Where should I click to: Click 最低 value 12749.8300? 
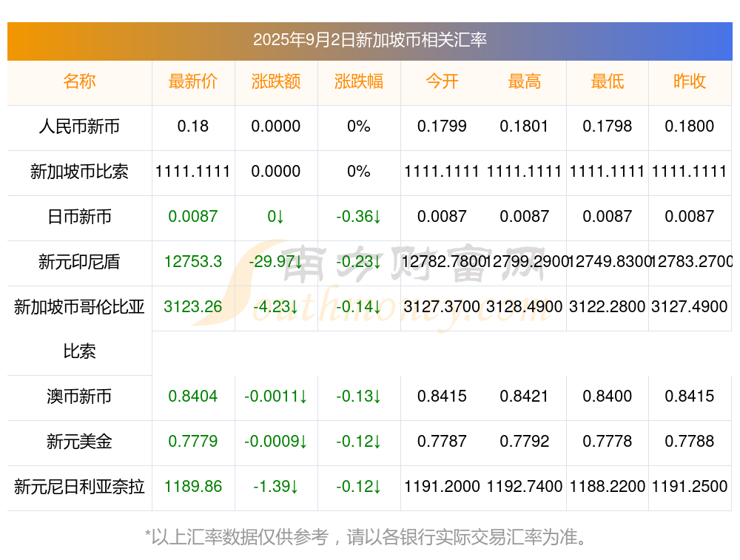click(609, 261)
